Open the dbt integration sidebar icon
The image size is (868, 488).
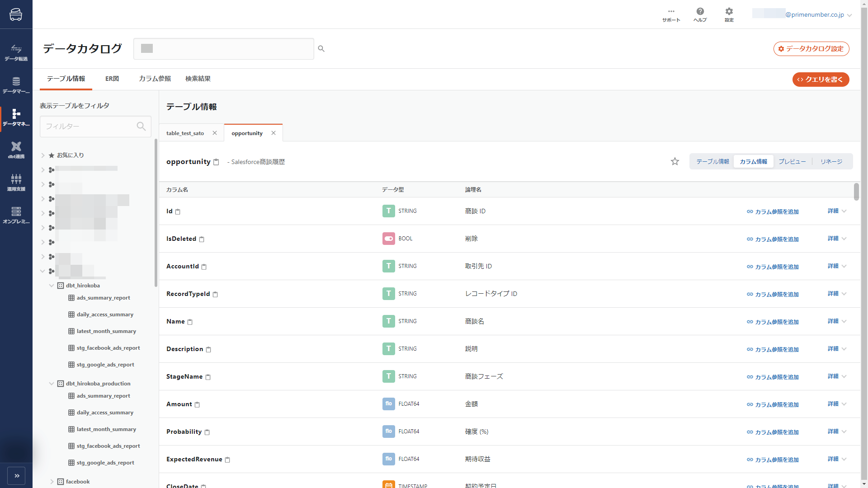coord(16,150)
